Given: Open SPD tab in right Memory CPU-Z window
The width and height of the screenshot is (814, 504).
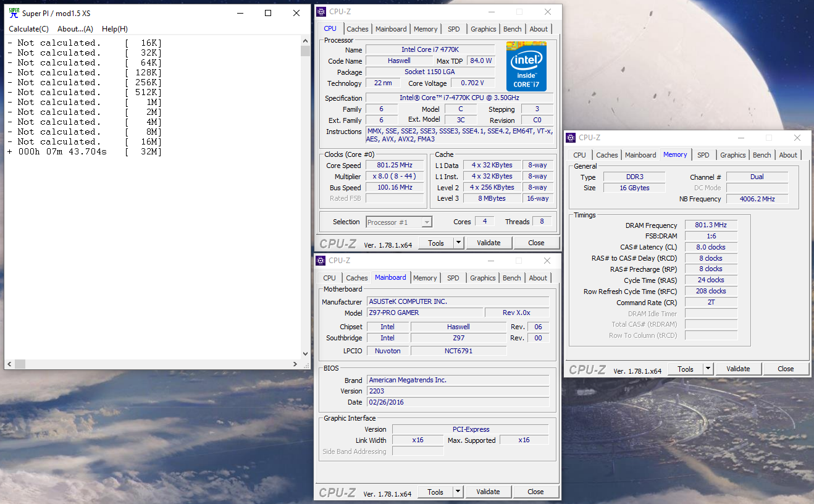Looking at the screenshot, I should [x=703, y=155].
